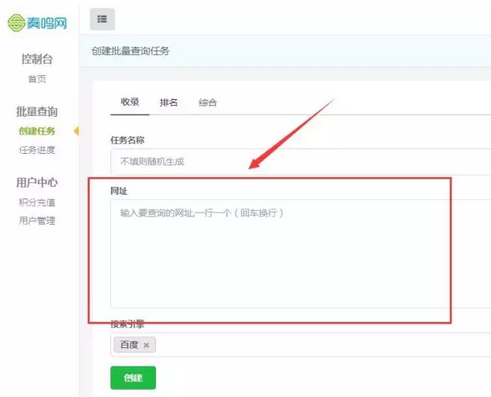Open the 综合 tab
491x397 pixels.
point(208,102)
